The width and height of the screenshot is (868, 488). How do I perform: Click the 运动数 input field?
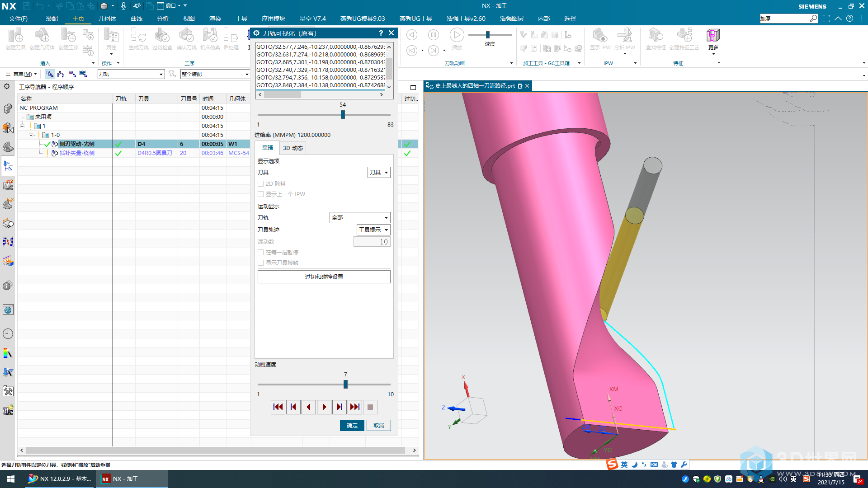click(372, 242)
